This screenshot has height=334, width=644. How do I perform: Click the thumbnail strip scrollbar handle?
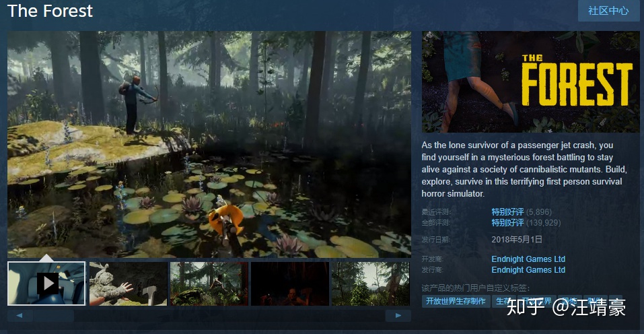coord(54,316)
